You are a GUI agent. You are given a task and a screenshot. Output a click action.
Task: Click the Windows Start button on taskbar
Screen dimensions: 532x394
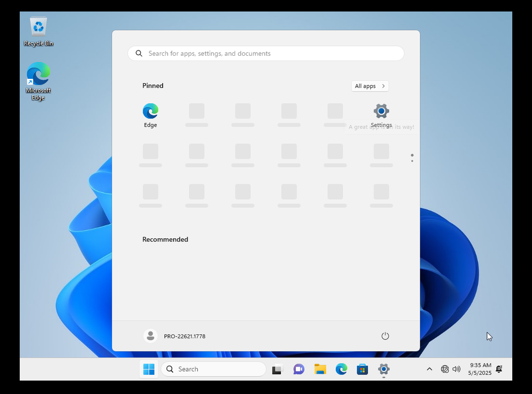point(149,369)
